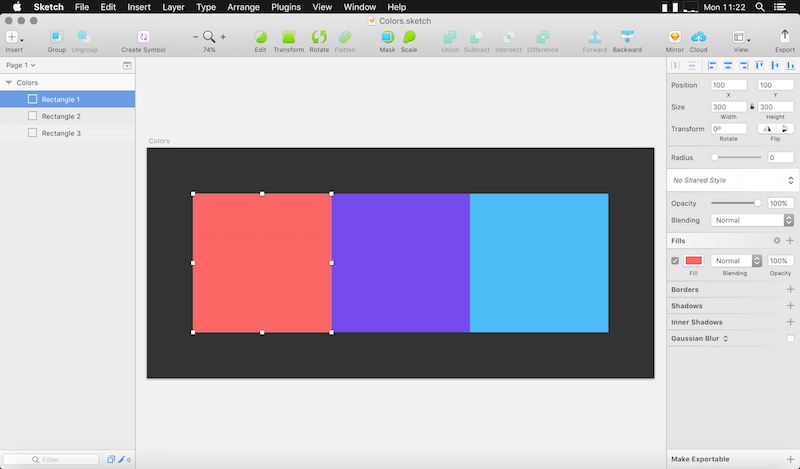
Task: Select the Rectangle 3 layer
Action: tap(67, 133)
